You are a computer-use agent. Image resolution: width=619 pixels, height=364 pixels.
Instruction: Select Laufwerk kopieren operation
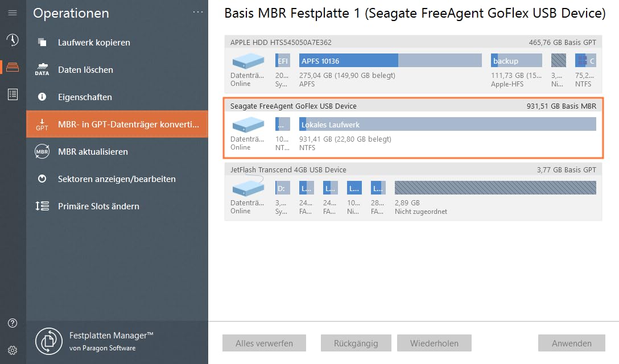point(117,42)
